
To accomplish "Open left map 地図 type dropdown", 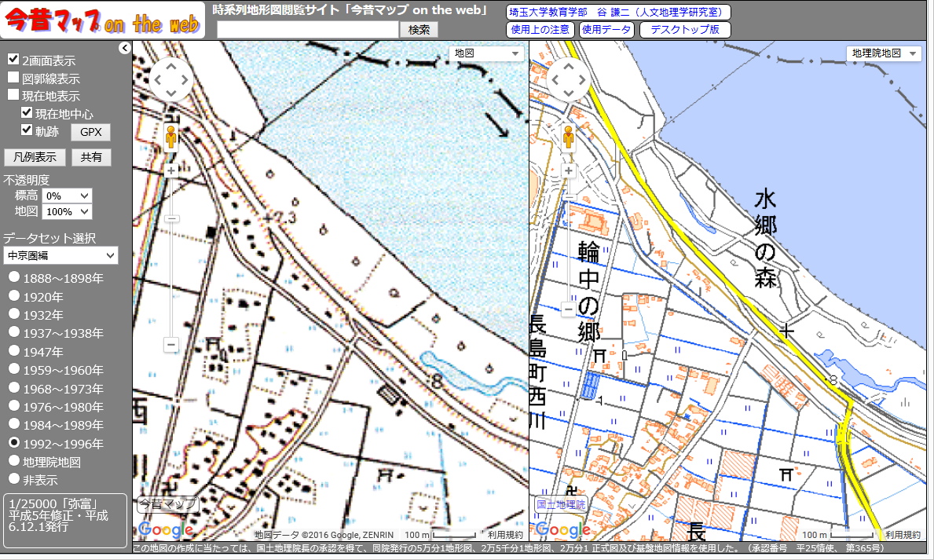I will pos(487,53).
